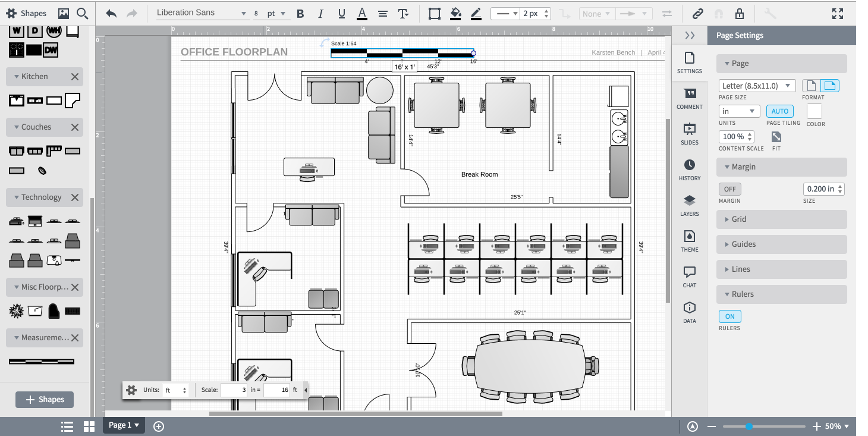This screenshot has width=868, height=436.
Task: Close the Measurement shape group
Action: pyautogui.click(x=75, y=337)
